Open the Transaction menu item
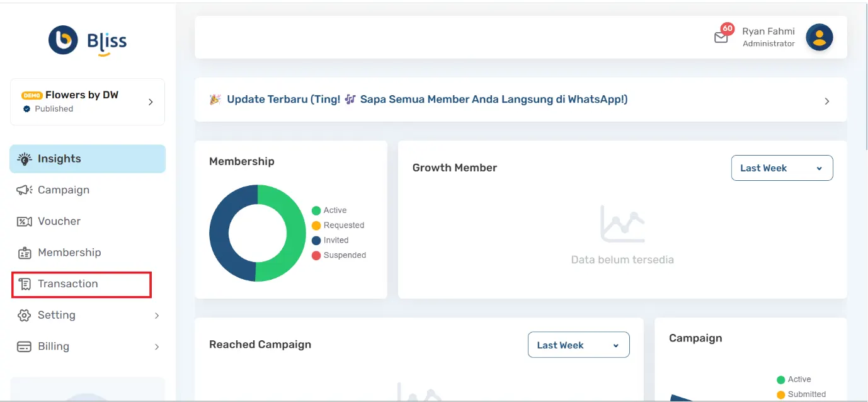This screenshot has height=402, width=868. (68, 284)
